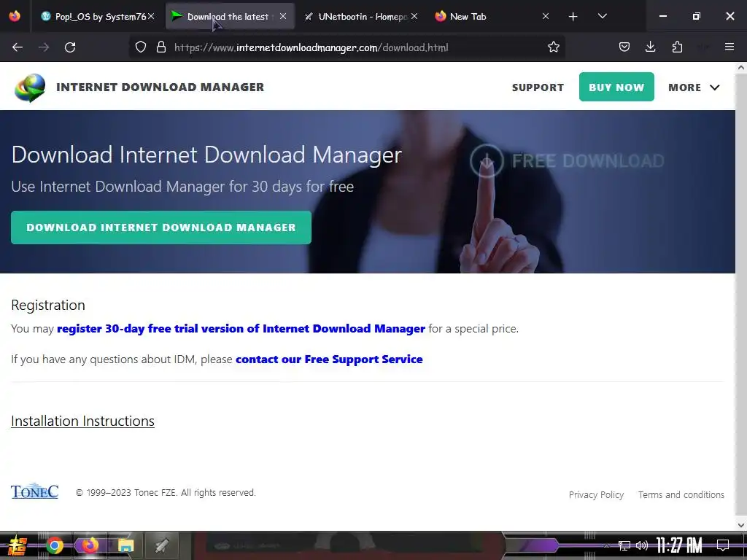Click the Installation Instructions heading
This screenshot has height=560, width=747.
[83, 421]
